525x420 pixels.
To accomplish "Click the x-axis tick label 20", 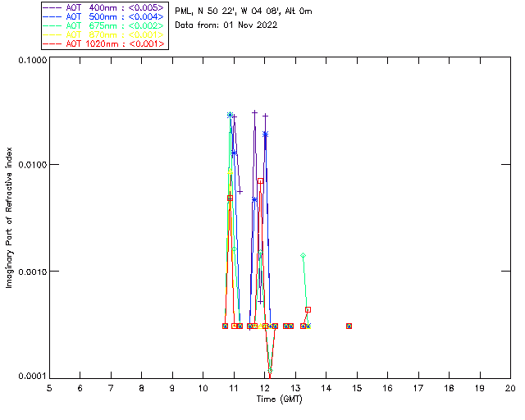I will click(510, 387).
